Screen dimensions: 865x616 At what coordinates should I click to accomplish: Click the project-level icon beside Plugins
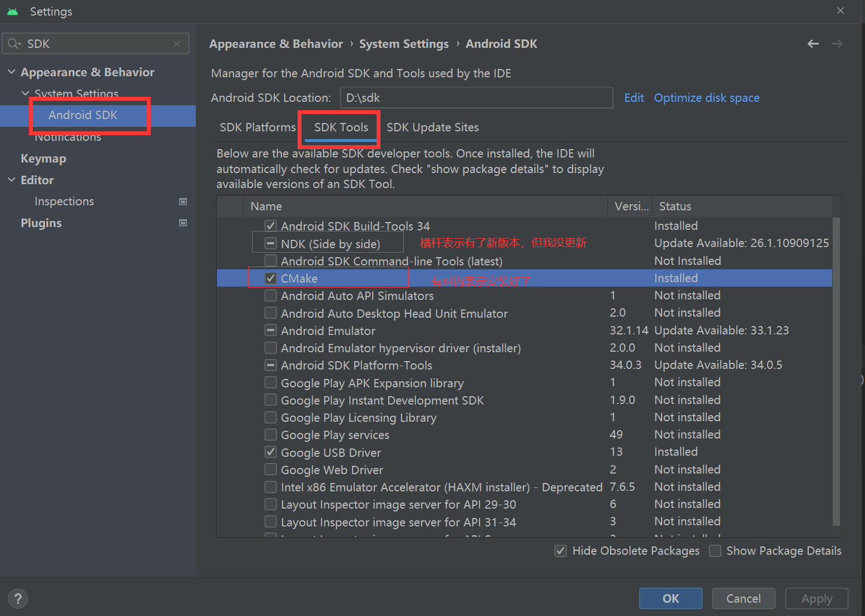coord(182,223)
